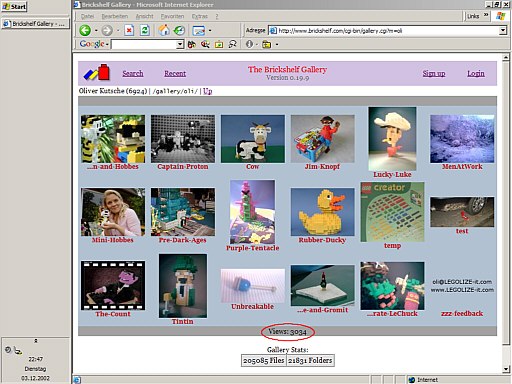Screen dimensions: 512x384
Task: Open the History icon in toolbar
Action: (x=179, y=30)
